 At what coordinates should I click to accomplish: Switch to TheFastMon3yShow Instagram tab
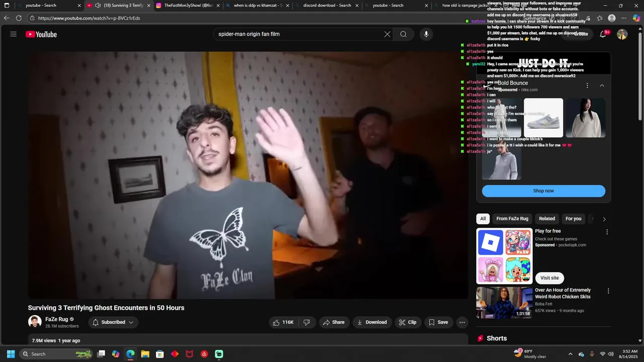[188, 6]
